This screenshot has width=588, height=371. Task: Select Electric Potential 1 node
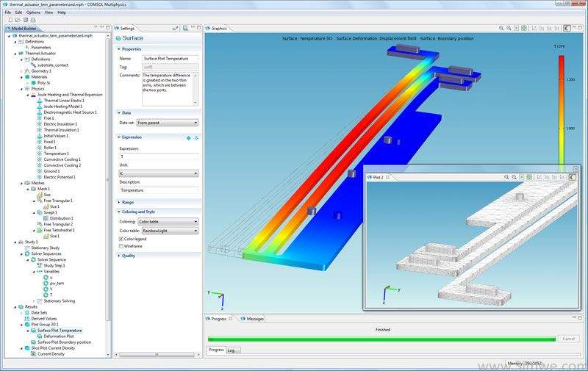(60, 177)
